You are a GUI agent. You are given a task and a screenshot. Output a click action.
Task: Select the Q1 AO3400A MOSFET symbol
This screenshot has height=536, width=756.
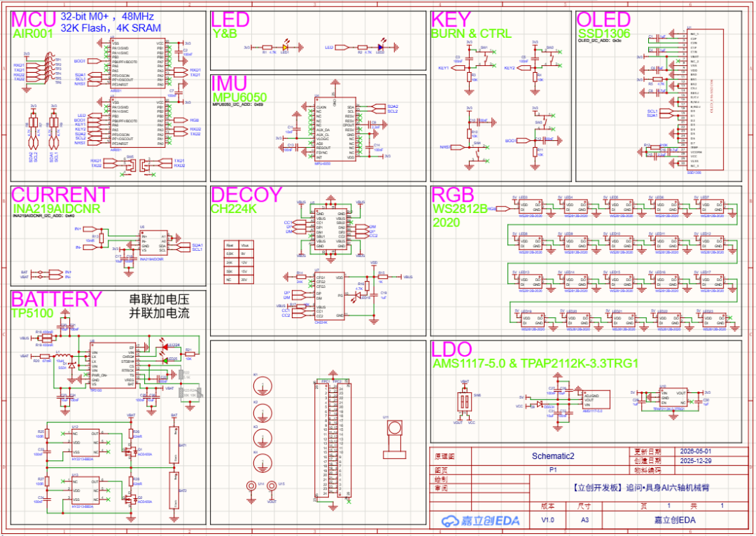pyautogui.click(x=129, y=452)
